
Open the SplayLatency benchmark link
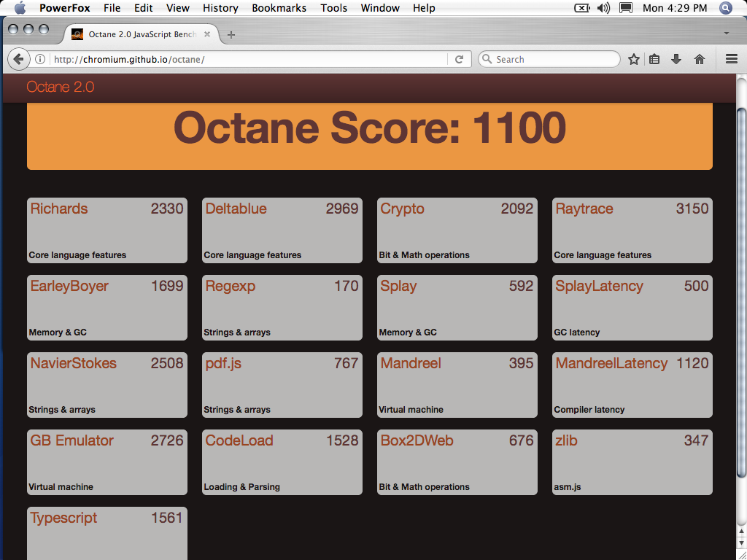pos(600,286)
